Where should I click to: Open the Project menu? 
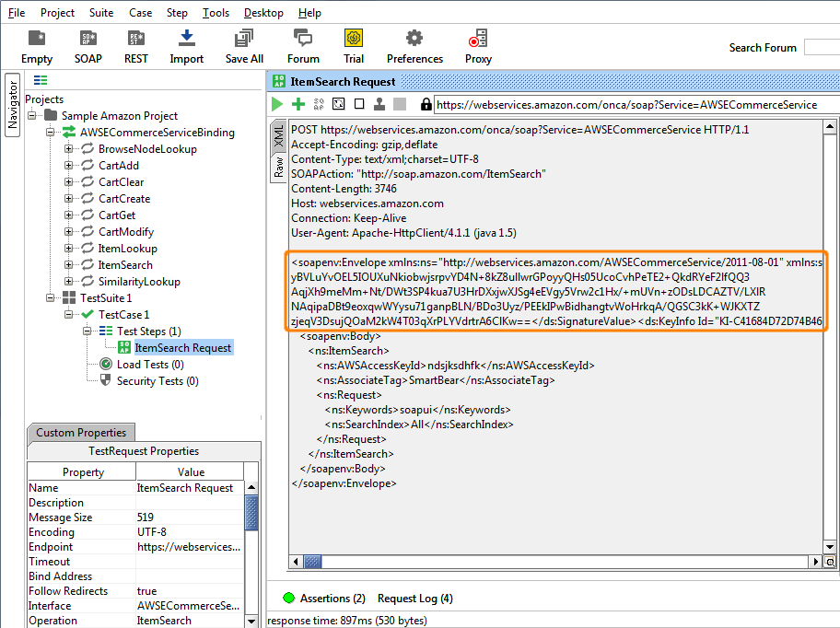click(57, 12)
